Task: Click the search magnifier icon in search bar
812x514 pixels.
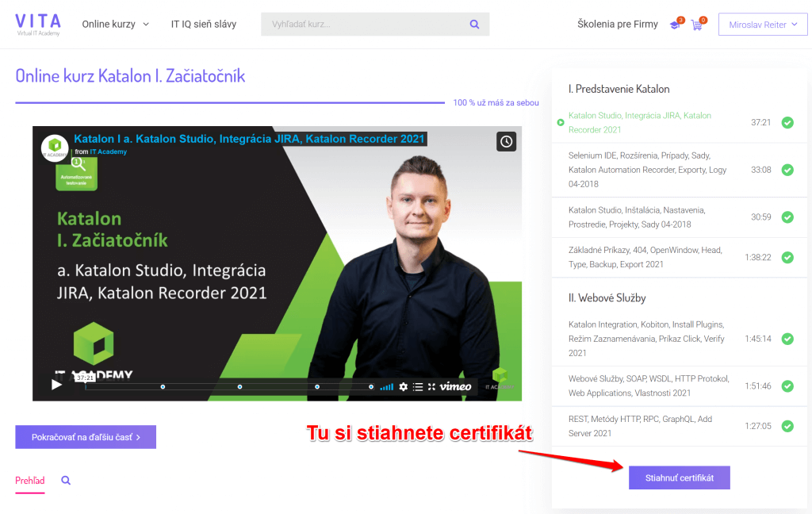Action: click(474, 25)
